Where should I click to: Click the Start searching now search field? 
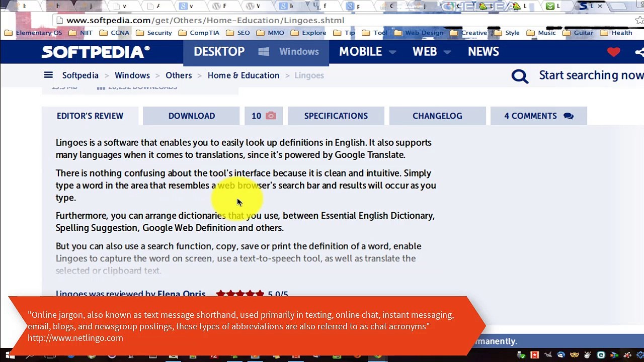point(591,75)
